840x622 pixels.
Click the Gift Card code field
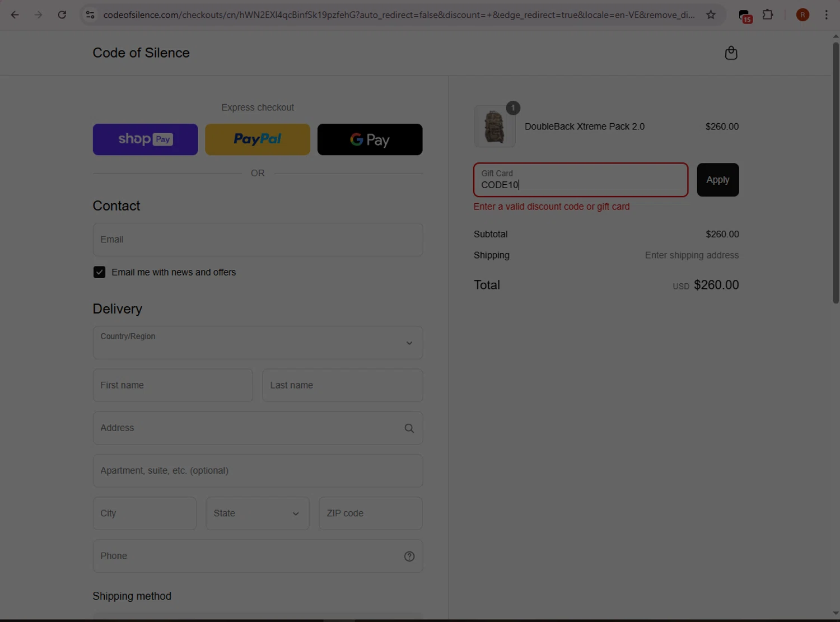coord(581,180)
